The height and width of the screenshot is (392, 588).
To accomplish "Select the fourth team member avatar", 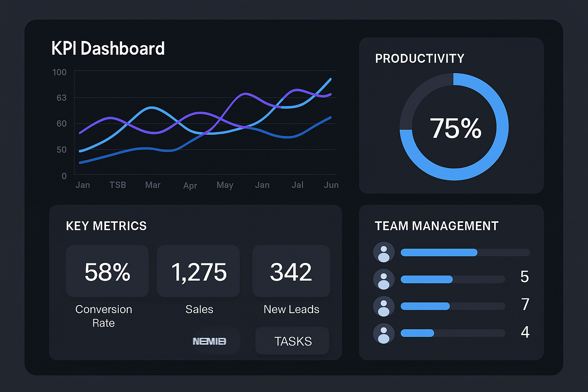I will click(384, 333).
